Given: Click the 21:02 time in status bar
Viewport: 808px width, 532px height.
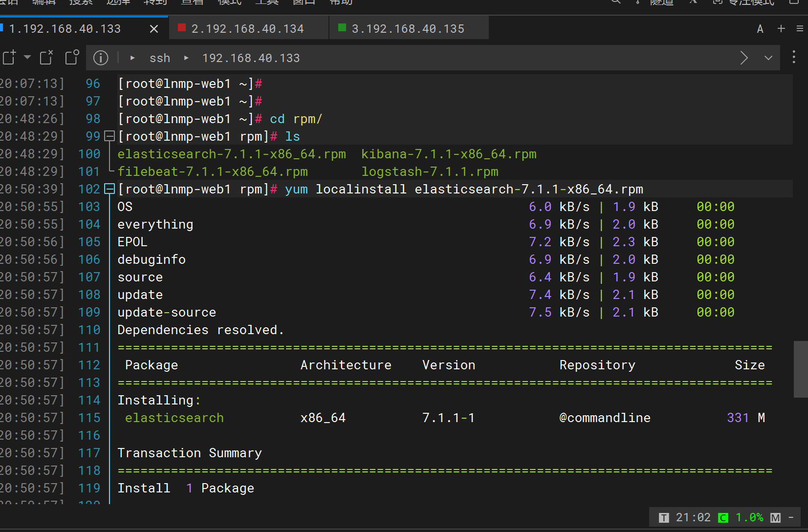Looking at the screenshot, I should point(693,517).
